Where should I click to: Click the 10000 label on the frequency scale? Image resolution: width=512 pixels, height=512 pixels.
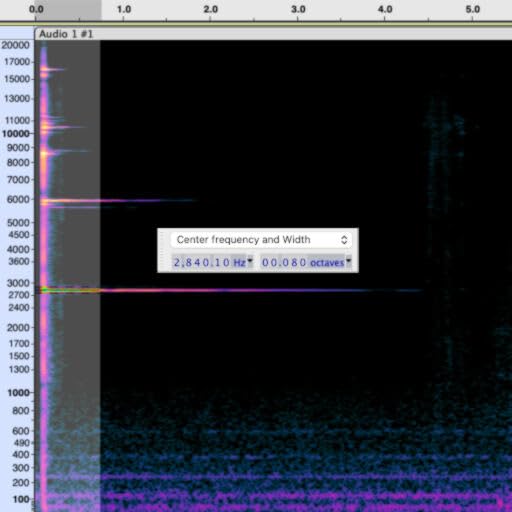click(x=16, y=134)
